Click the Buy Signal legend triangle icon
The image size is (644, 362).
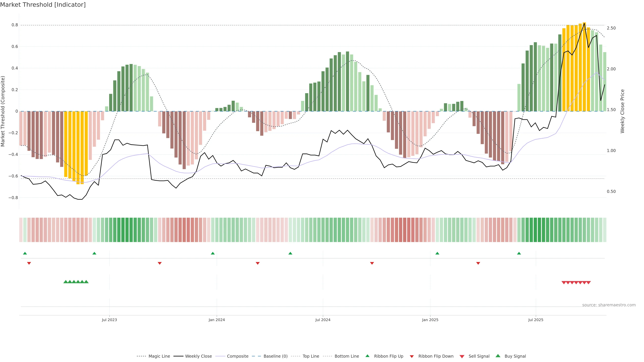[x=498, y=356]
